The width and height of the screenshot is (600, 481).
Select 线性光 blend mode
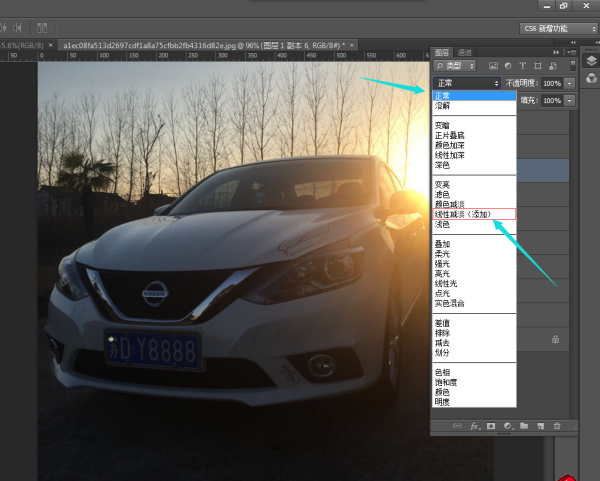474,284
